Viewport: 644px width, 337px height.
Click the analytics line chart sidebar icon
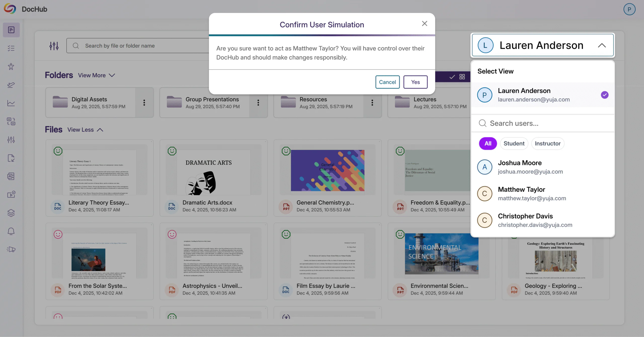[11, 103]
